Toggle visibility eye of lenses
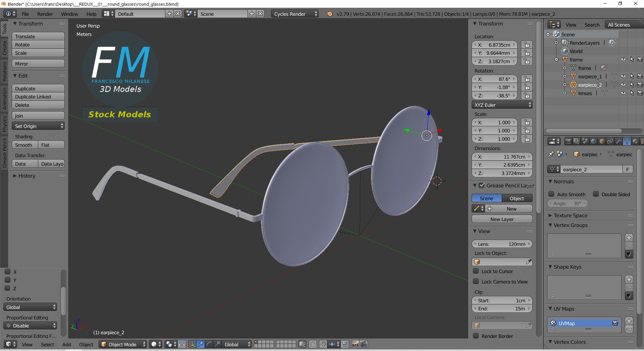Screen dimensions: 644x351 (623, 93)
